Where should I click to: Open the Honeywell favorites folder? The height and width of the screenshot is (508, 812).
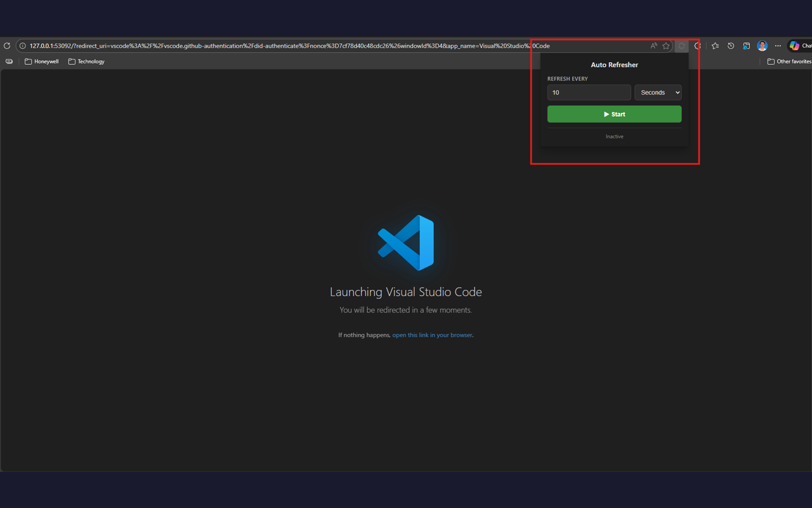42,62
